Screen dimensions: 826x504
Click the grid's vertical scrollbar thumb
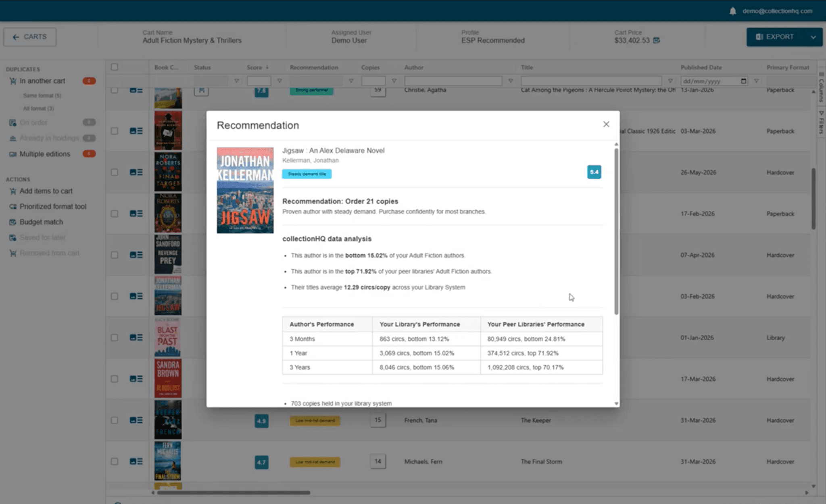813,199
